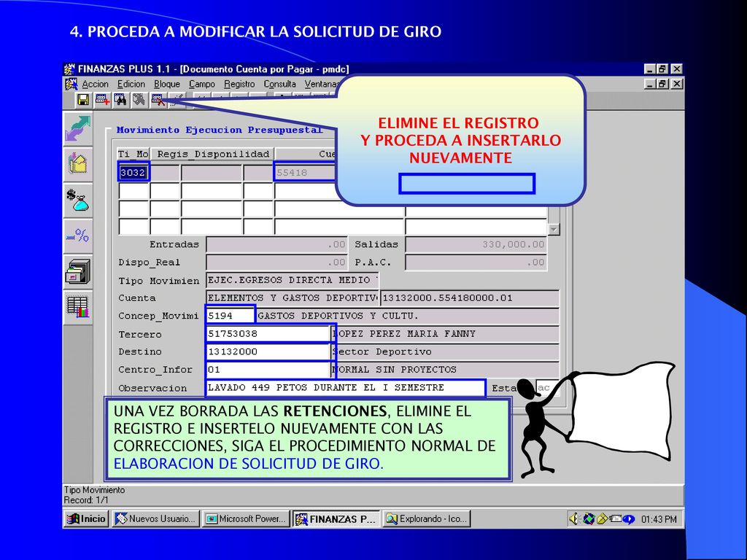Click the speaker volume tray icon
This screenshot has height=560, width=747.
point(574,518)
